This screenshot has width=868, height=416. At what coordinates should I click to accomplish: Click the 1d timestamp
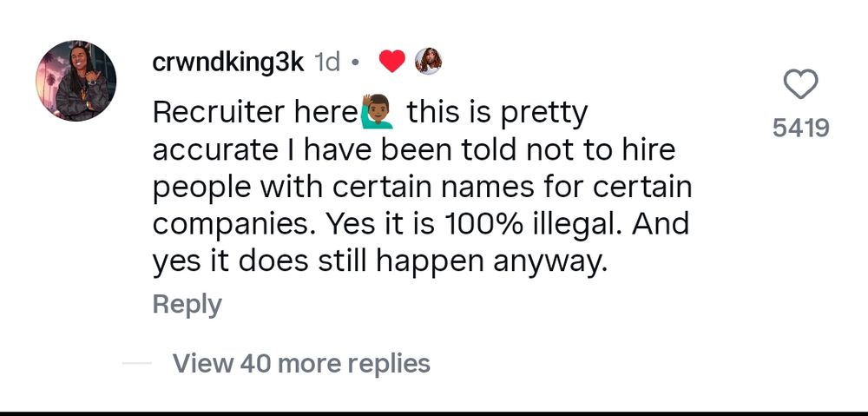(x=326, y=63)
